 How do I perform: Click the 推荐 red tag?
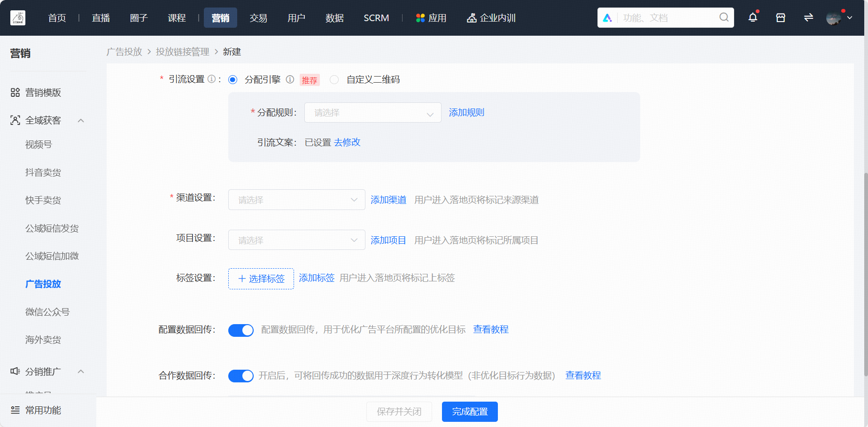pos(310,80)
